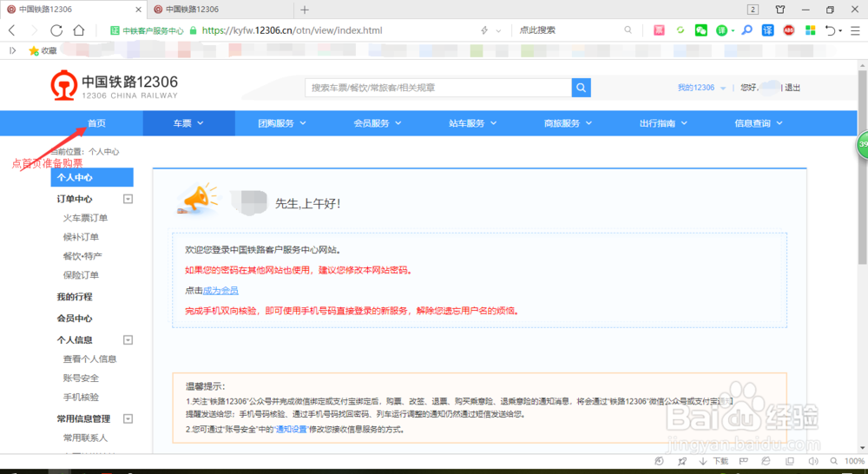
Task: Click the rocket accelerator icon in status bar
Action: pos(682,461)
